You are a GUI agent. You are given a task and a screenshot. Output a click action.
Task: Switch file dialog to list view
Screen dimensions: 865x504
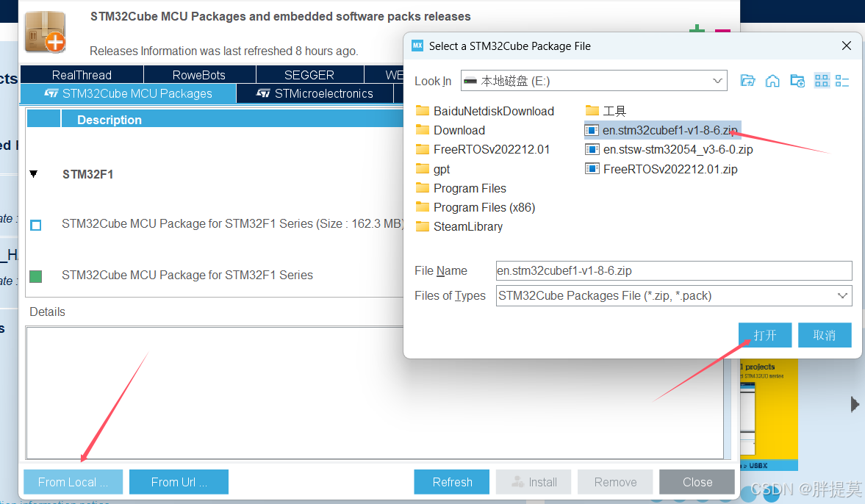pyautogui.click(x=822, y=81)
